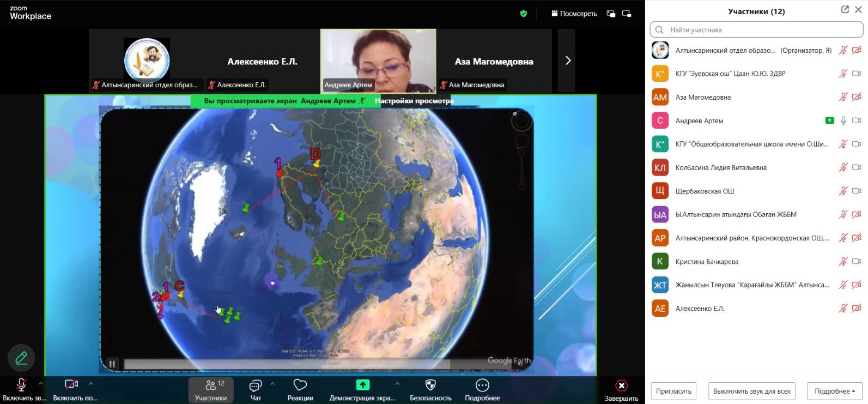Open the Подробнее toolbar menu

(482, 390)
